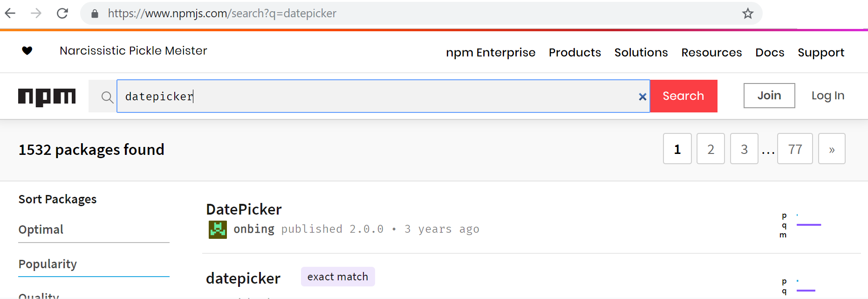Open the Log In link
Viewport: 868px width, 299px height.
tap(827, 96)
